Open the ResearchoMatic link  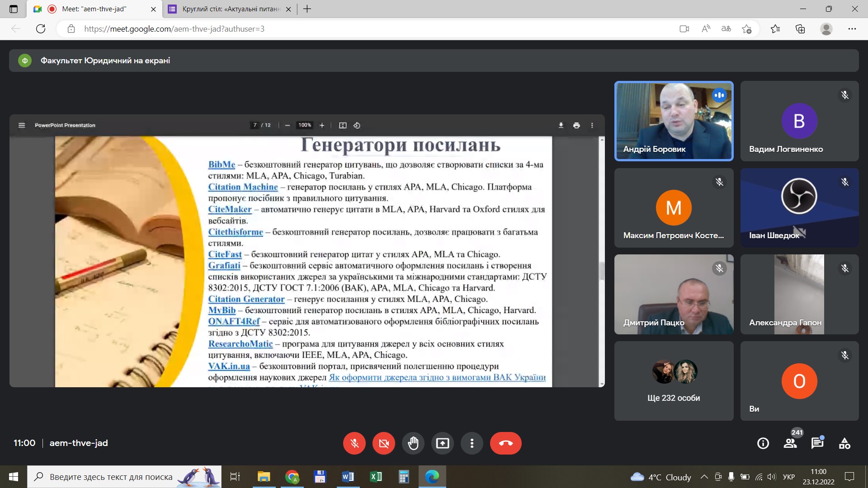click(x=241, y=344)
